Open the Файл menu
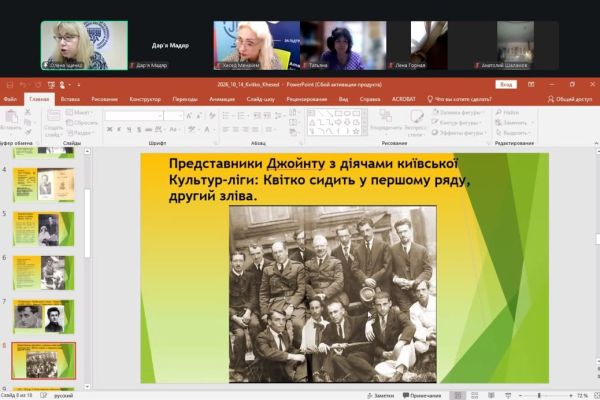 [x=10, y=100]
